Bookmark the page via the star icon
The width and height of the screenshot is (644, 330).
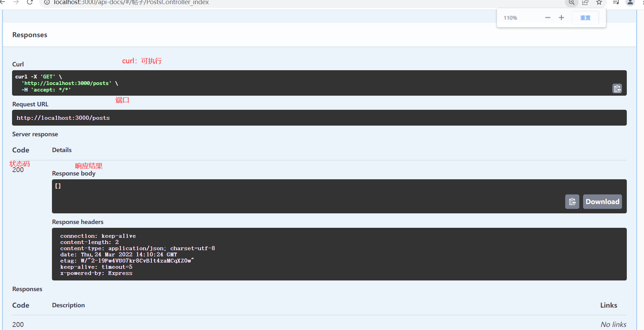click(x=599, y=2)
